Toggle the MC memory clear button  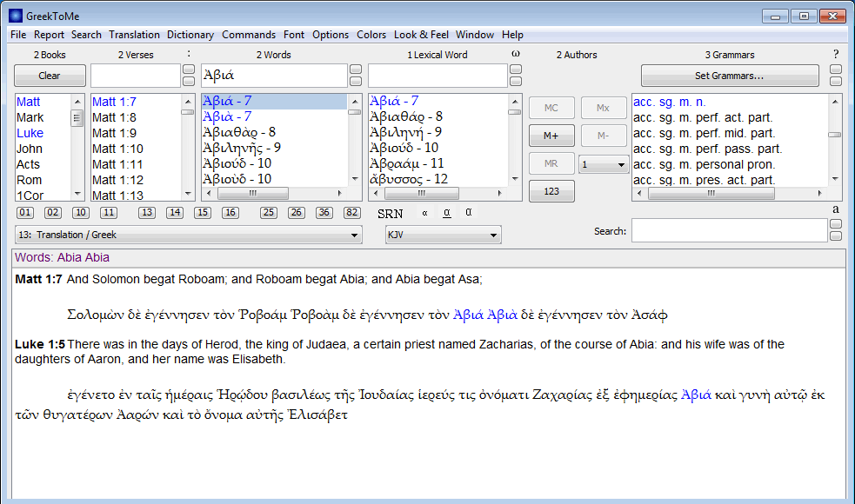coord(551,107)
